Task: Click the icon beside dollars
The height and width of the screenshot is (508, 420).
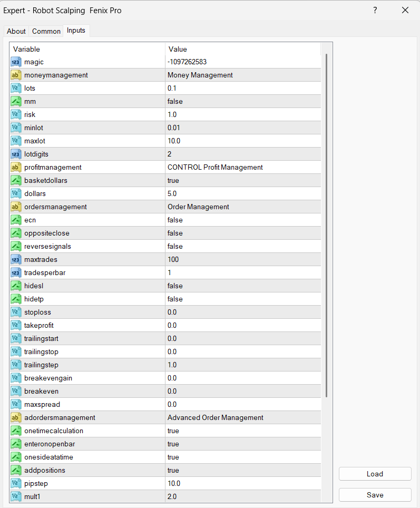Action: [16, 194]
